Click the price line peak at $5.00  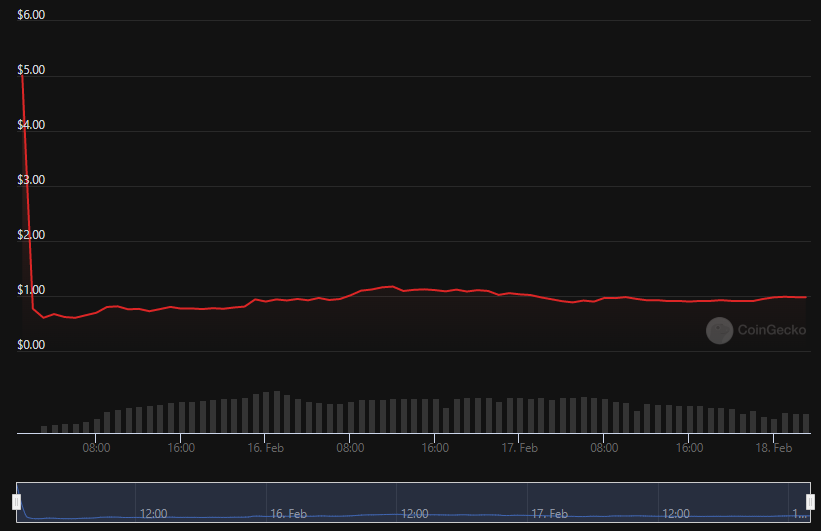point(22,77)
